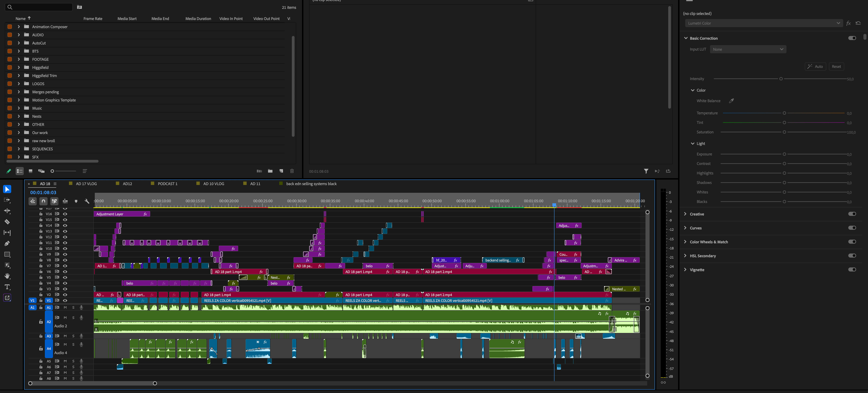Open back edn selling systems black tab

[311, 184]
